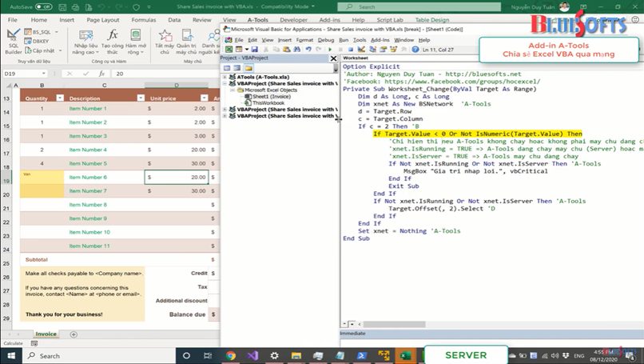Viewport: 644px width, 364px height.
Task: Select the Invoice sheet tab
Action: tap(46, 334)
